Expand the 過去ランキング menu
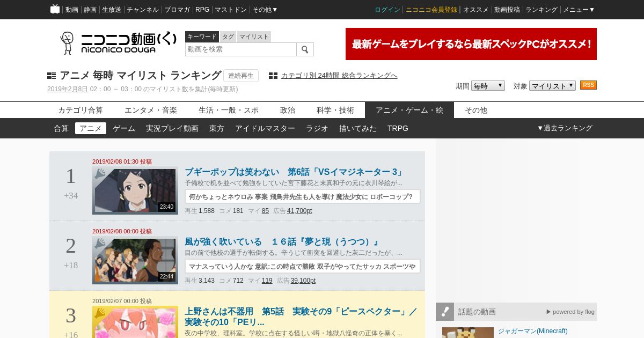The height and width of the screenshot is (338, 644). pyautogui.click(x=565, y=128)
